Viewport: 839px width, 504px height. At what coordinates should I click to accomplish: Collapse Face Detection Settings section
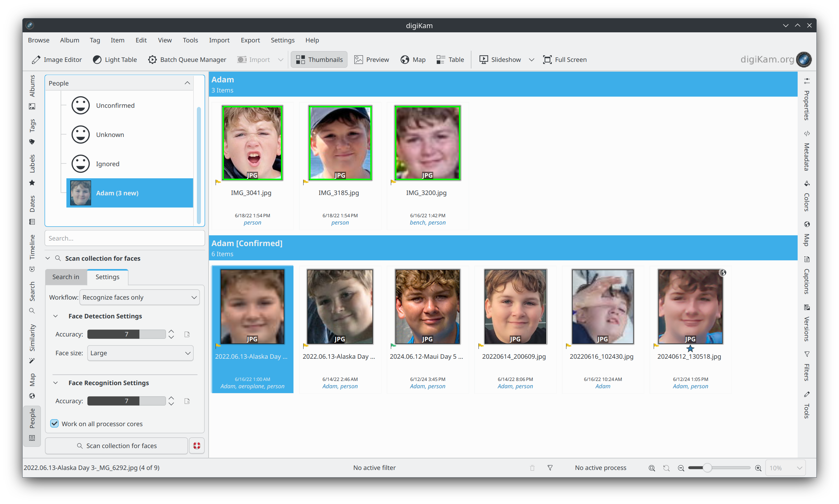55,316
